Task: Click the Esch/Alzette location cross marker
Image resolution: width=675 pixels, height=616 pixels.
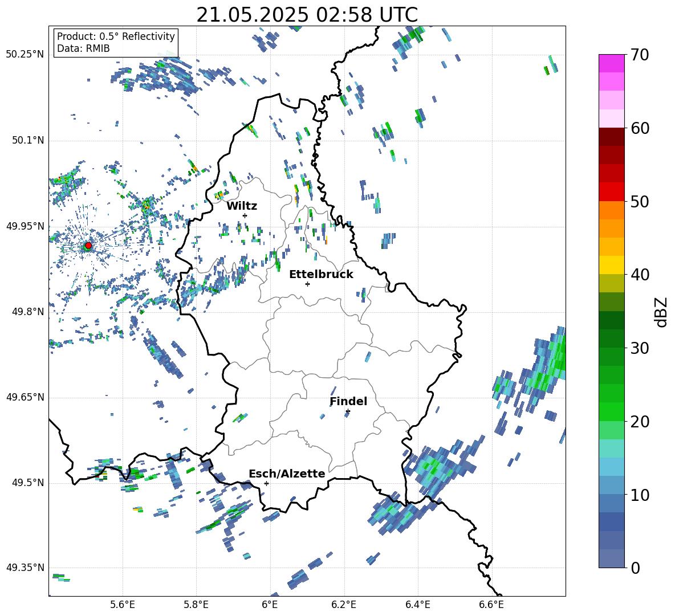Action: click(x=266, y=483)
